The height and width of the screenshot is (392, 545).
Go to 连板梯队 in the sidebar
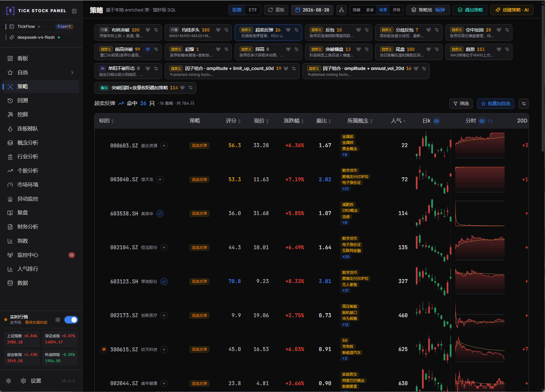[41, 129]
